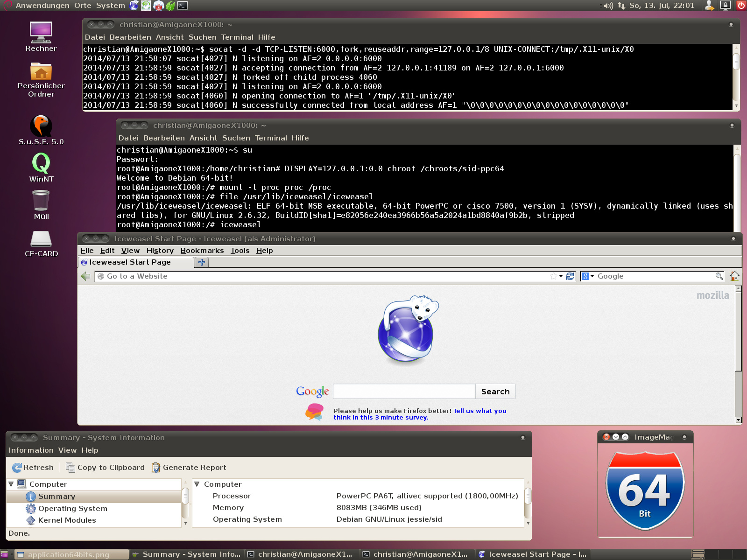The width and height of the screenshot is (747, 560).
Task: Reload page with Iceweasel refresh icon
Action: (x=570, y=276)
